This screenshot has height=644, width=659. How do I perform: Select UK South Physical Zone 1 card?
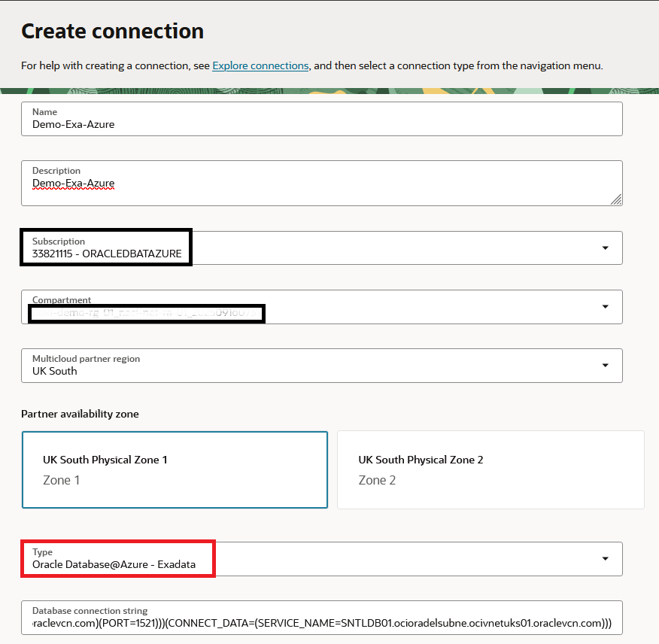(x=175, y=469)
